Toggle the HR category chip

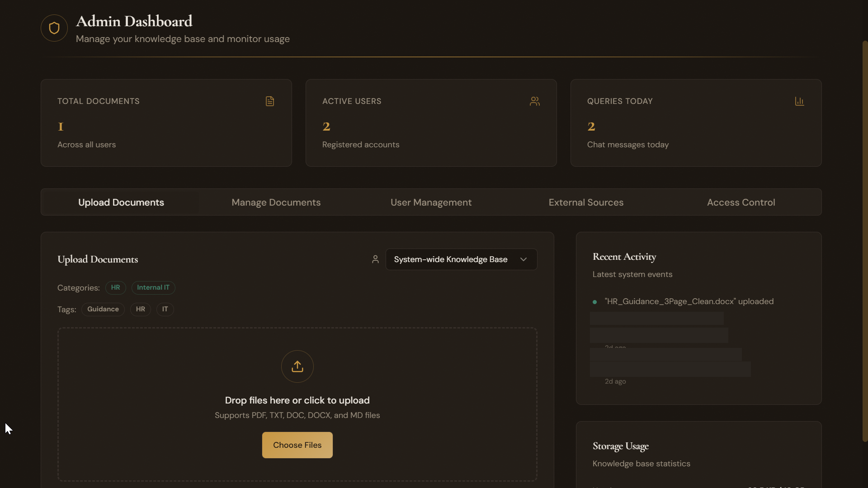(x=115, y=287)
